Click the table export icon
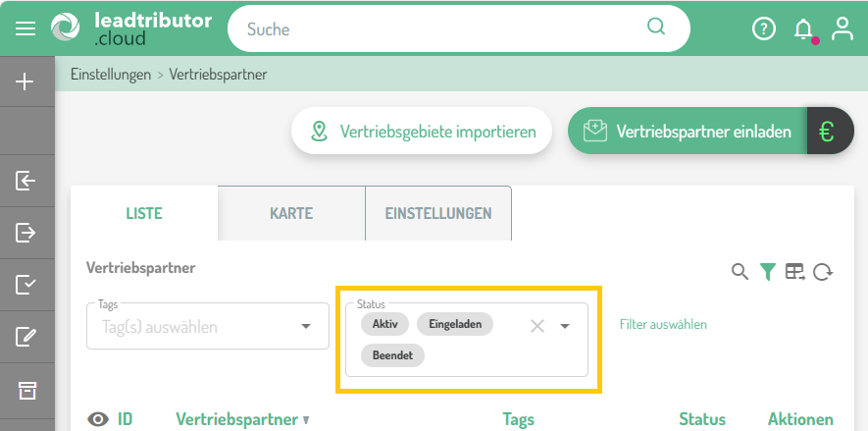The width and height of the screenshot is (868, 431). 794,272
